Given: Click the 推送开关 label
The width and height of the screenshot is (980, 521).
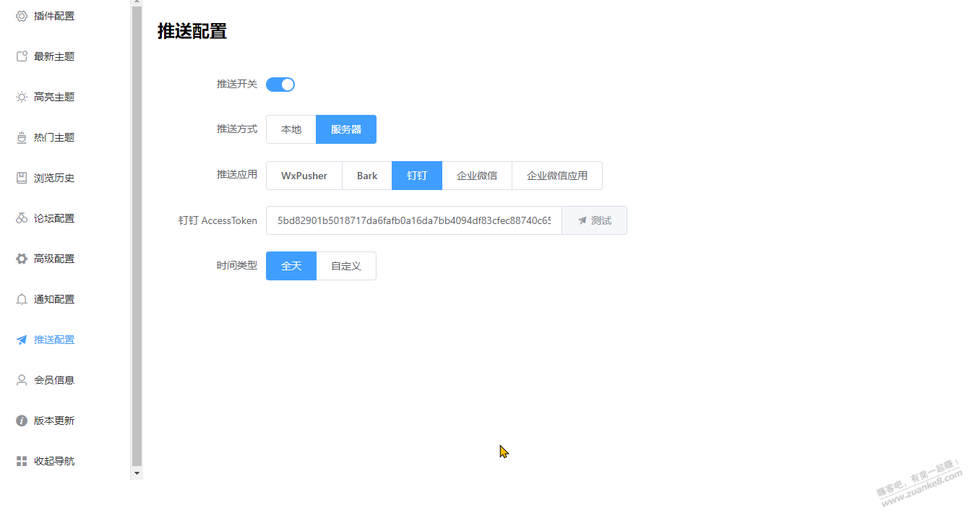Looking at the screenshot, I should (237, 84).
